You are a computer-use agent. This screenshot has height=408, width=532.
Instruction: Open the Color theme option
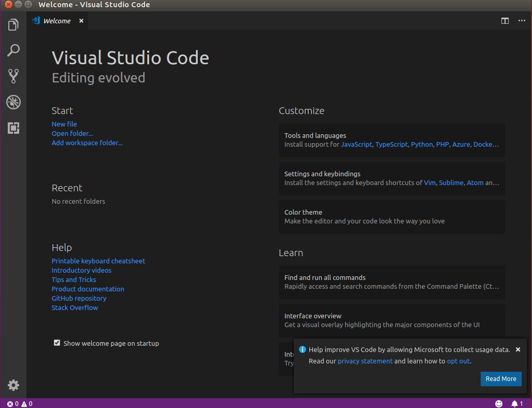point(392,216)
